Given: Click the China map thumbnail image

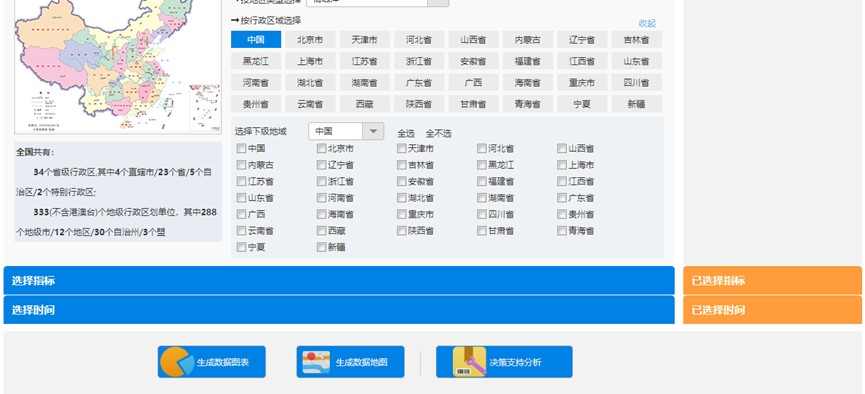Looking at the screenshot, I should 118,66.
